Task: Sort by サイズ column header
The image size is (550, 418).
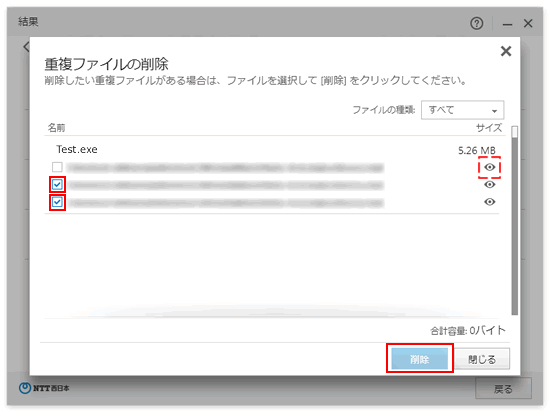Action: (x=489, y=128)
